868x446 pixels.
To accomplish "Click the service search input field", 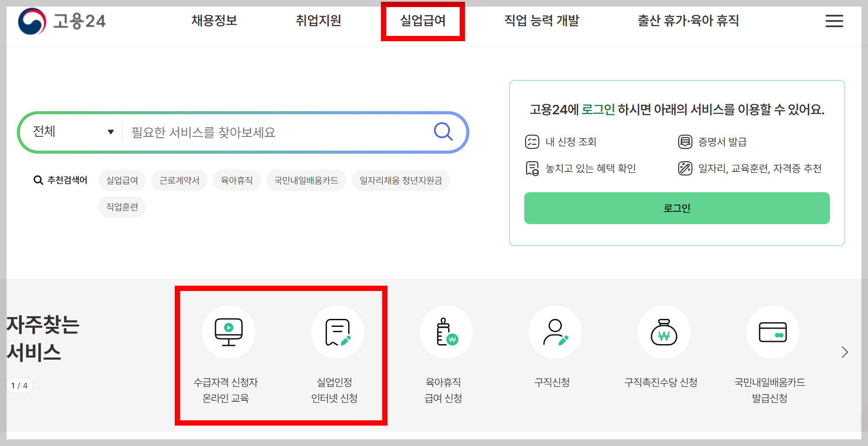I will 274,132.
